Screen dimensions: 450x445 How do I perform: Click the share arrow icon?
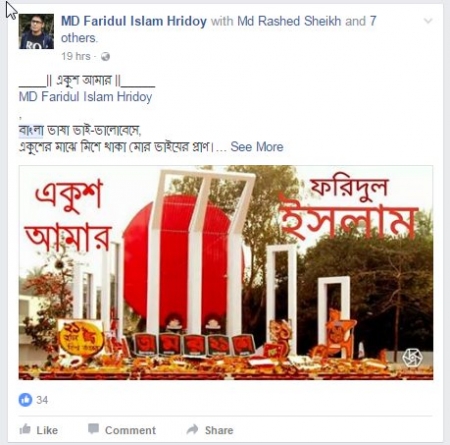point(192,429)
